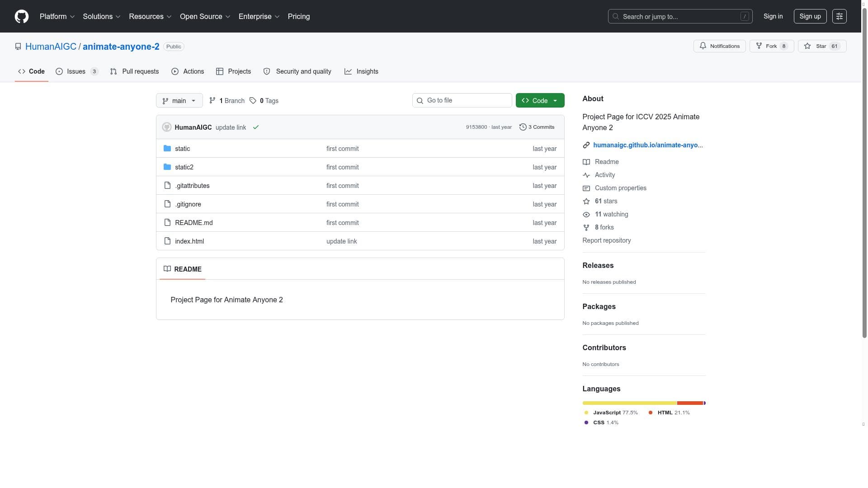Viewport: 868px width, 488px height.
Task: Open the 3 Commits history
Action: (x=537, y=127)
